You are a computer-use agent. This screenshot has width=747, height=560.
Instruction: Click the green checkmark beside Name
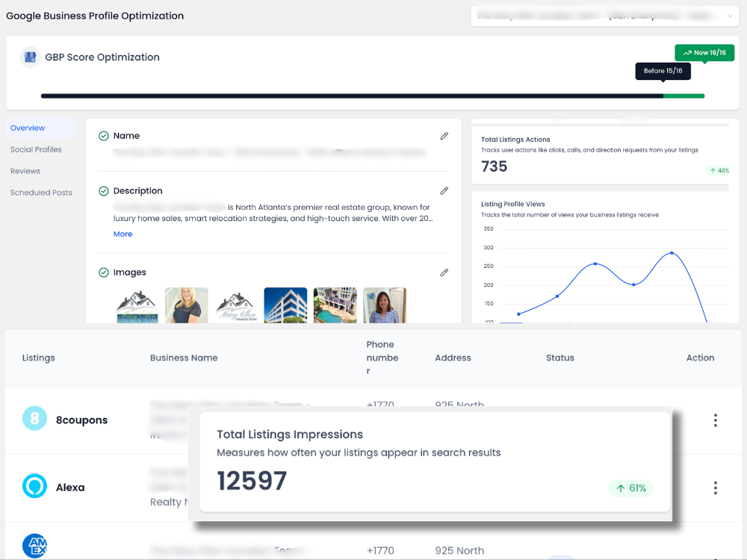(104, 136)
